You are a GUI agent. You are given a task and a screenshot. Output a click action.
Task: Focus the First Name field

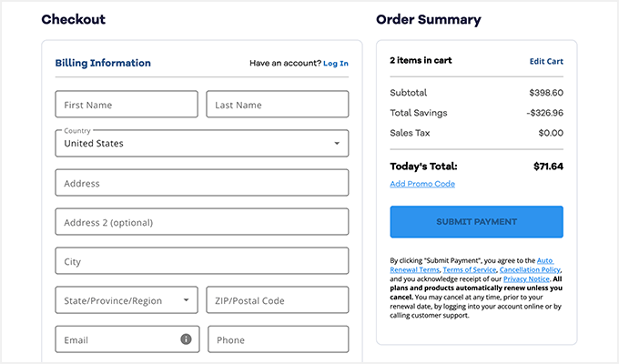(127, 105)
